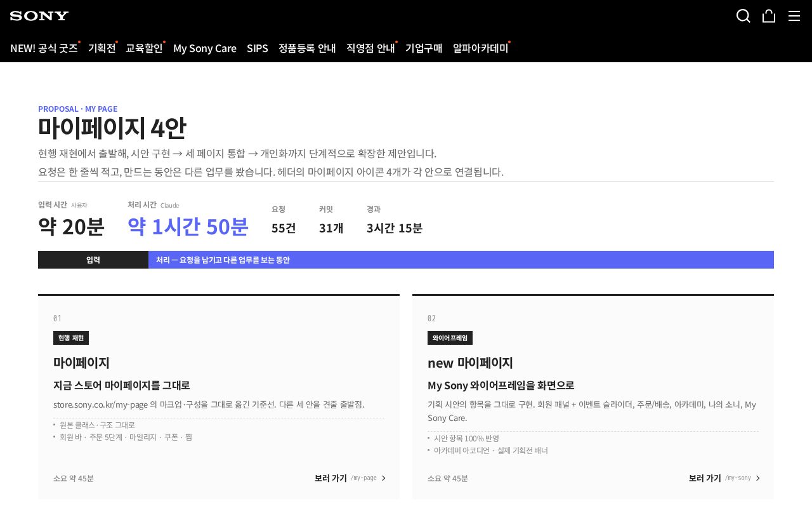The width and height of the screenshot is (812, 508).
Task: Select the 기획전 menu item
Action: point(102,48)
